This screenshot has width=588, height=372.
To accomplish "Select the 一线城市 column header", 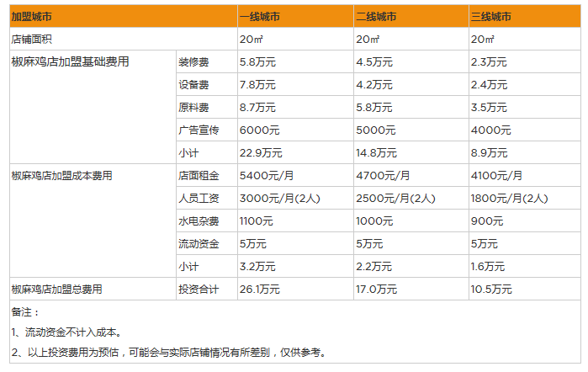I will pos(260,17).
